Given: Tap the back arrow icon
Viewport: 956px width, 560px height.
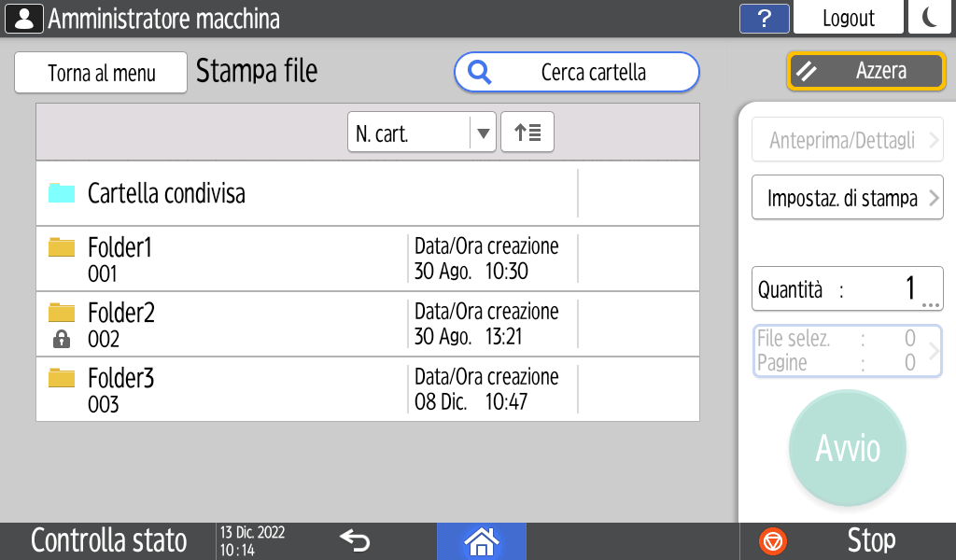Looking at the screenshot, I should tap(355, 540).
